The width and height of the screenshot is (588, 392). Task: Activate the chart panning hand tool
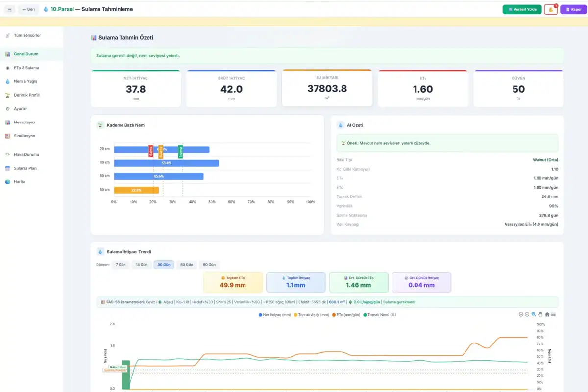tap(540, 314)
